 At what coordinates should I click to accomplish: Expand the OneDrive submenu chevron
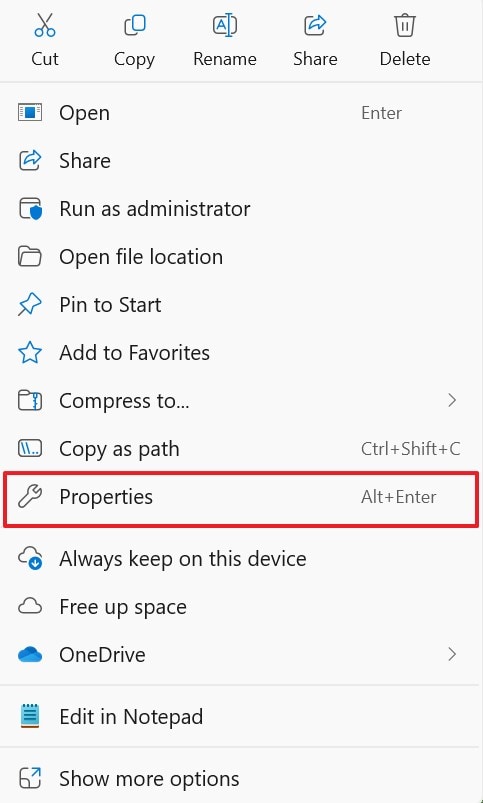pyautogui.click(x=452, y=654)
